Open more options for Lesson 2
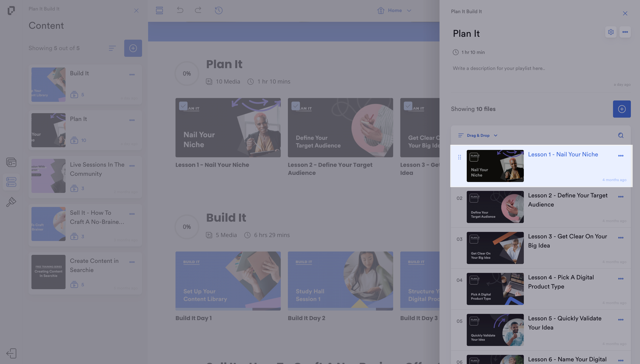The width and height of the screenshot is (640, 364). (621, 197)
